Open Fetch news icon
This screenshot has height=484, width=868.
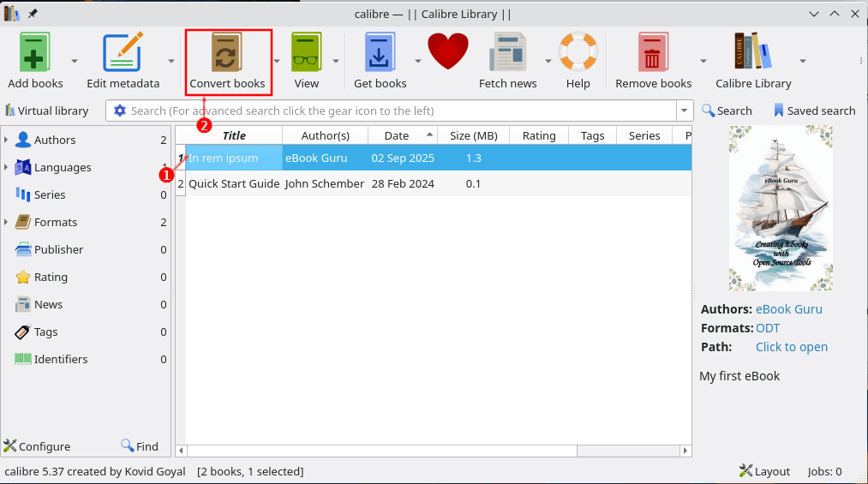[x=507, y=53]
